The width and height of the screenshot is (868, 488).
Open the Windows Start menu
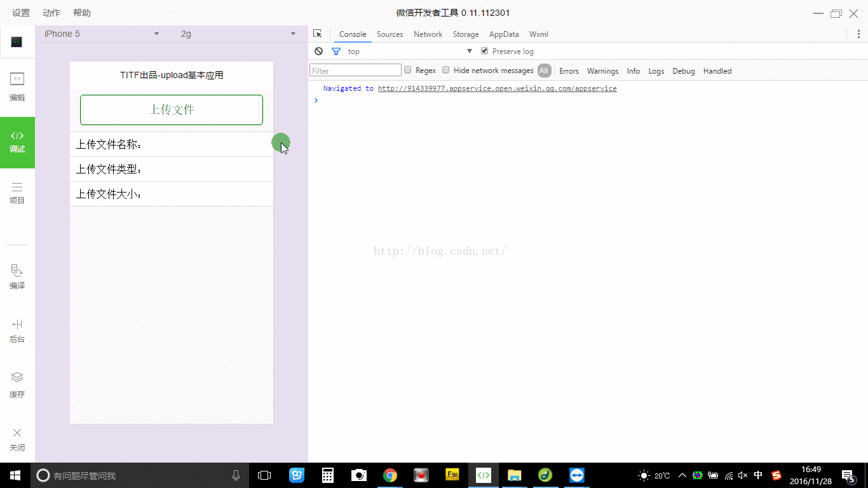coord(15,475)
